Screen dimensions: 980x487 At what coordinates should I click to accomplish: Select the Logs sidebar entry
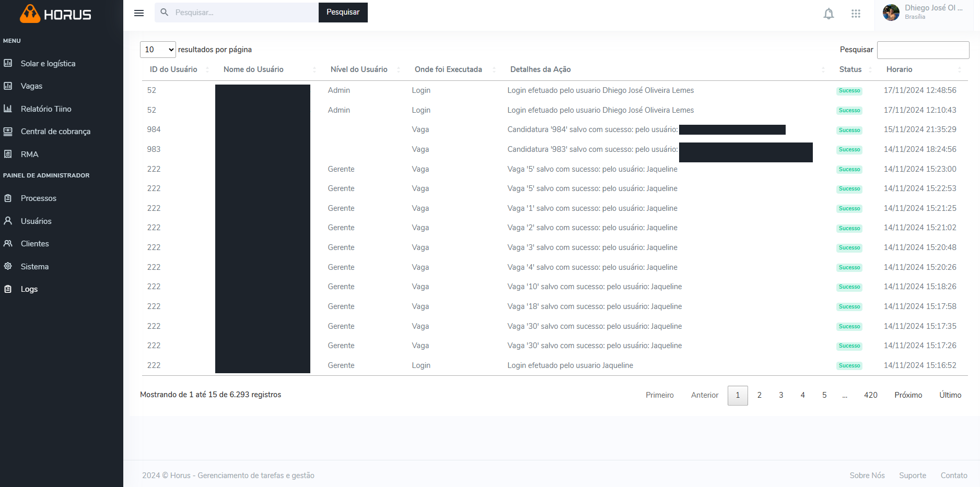[x=29, y=289]
